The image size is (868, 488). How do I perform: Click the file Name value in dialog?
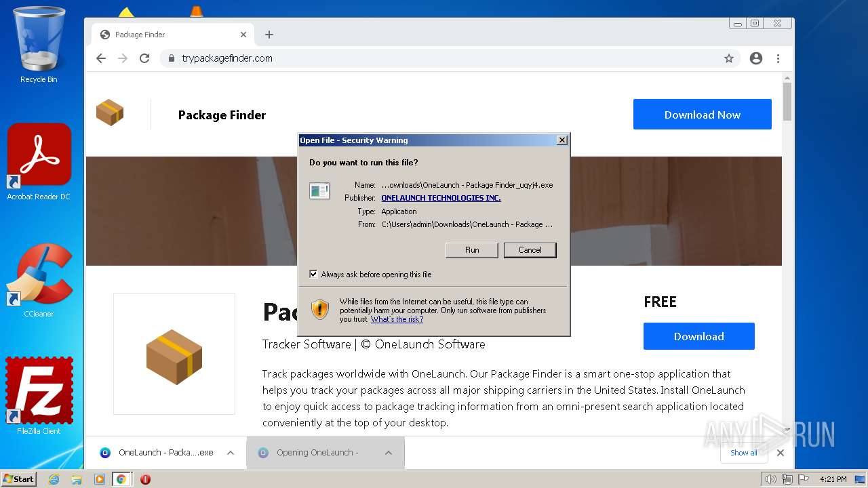click(x=467, y=185)
